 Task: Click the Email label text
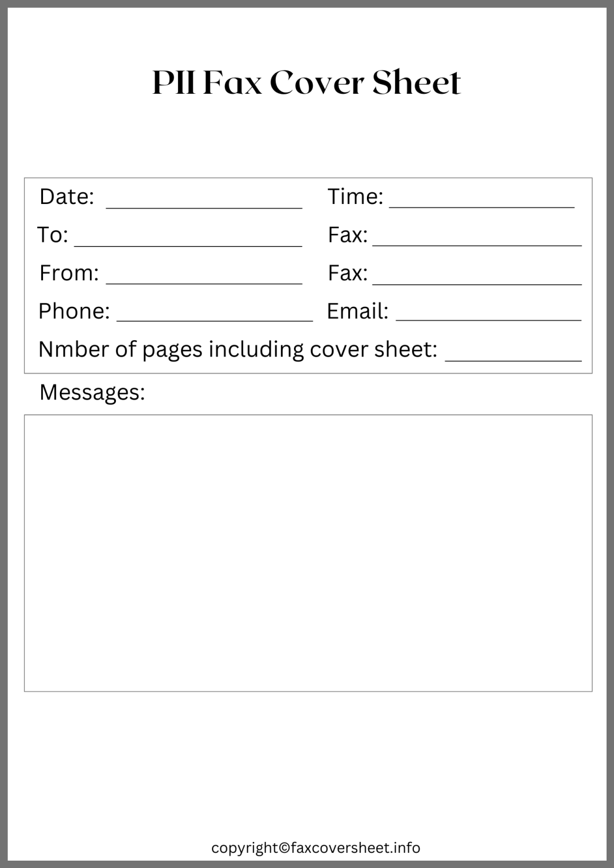coord(358,310)
